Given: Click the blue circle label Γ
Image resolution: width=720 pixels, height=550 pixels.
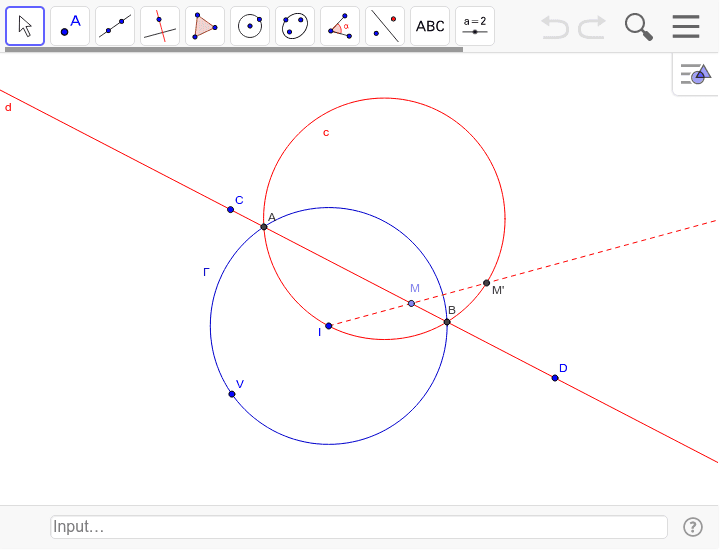Looking at the screenshot, I should [206, 272].
